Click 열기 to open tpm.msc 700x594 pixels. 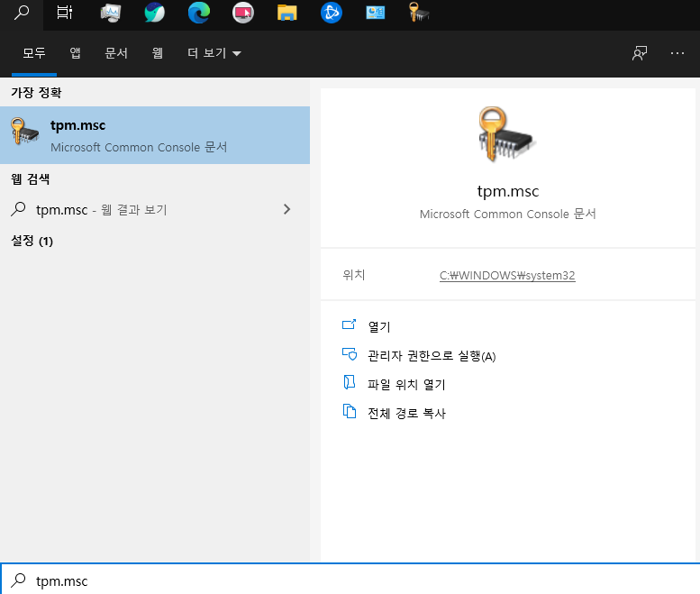tap(379, 326)
